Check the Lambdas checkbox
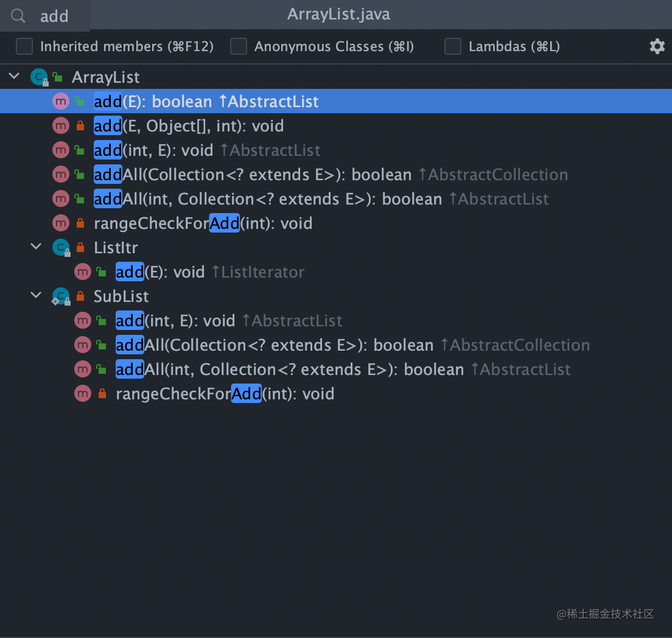 pos(453,46)
